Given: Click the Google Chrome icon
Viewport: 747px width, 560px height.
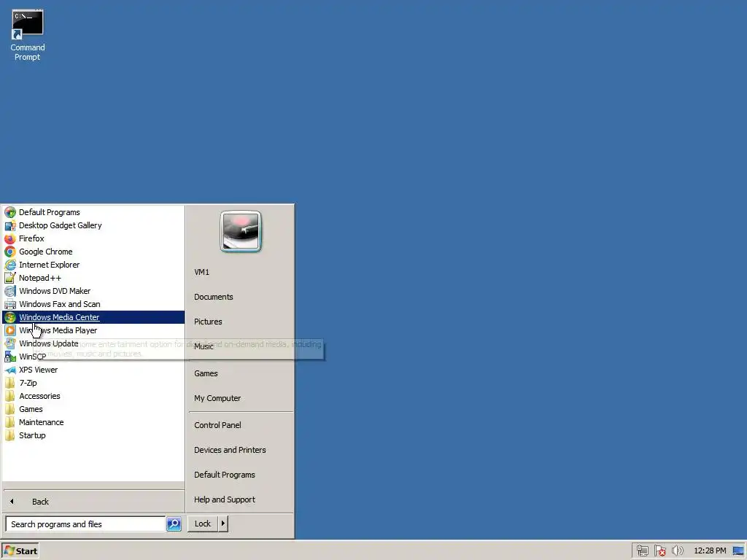Looking at the screenshot, I should [x=10, y=252].
